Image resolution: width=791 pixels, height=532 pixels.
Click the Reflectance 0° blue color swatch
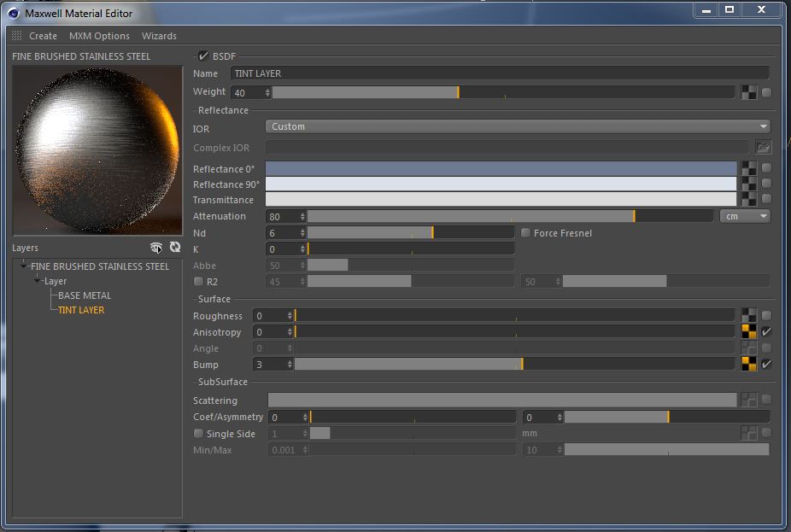tap(501, 168)
